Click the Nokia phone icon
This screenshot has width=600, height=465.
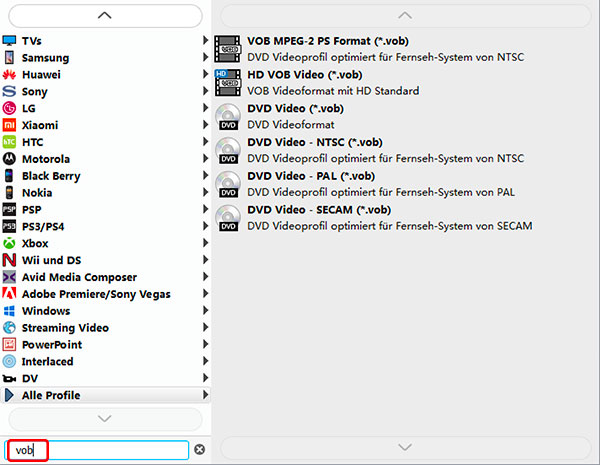point(9,193)
